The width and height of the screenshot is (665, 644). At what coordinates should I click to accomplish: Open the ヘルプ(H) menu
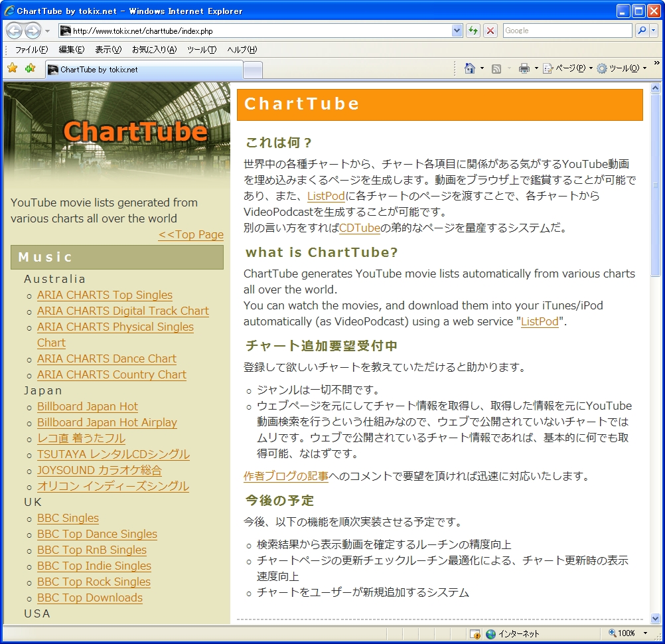pos(242,50)
